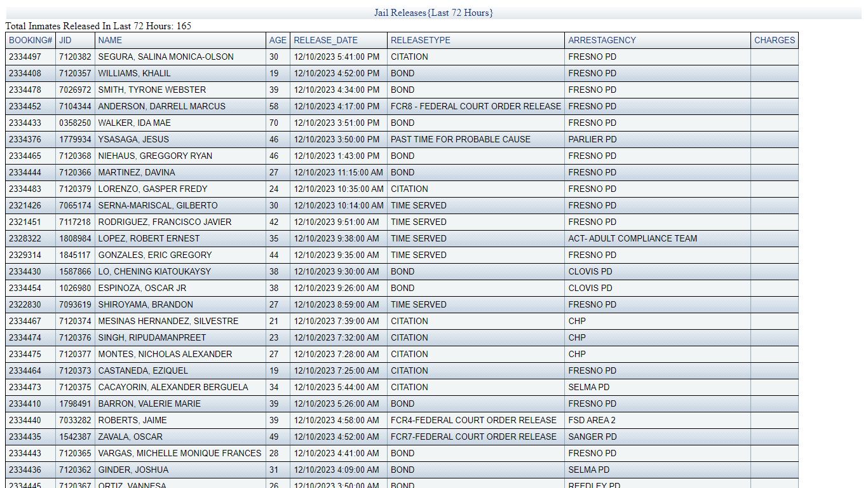The image size is (868, 488).
Task: Click booking number 2334436
Action: coord(25,470)
